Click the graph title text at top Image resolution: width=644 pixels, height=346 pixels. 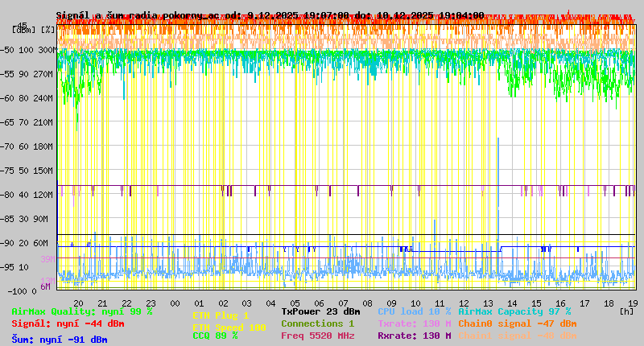point(270,15)
